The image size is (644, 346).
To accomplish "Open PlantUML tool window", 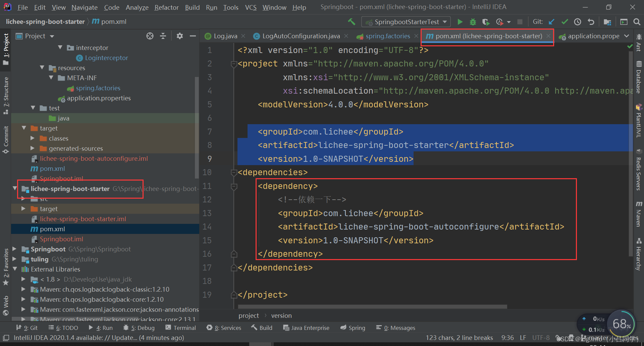I will [639, 121].
